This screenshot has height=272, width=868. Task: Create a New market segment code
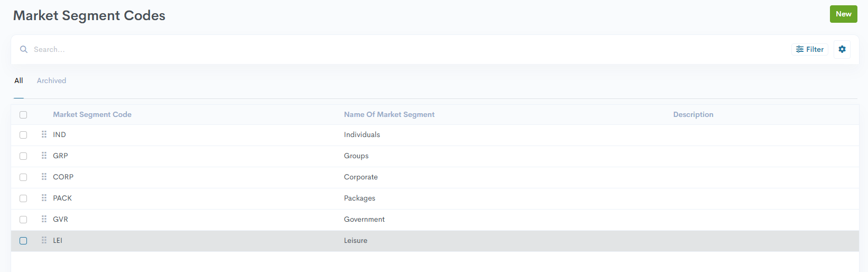(843, 14)
